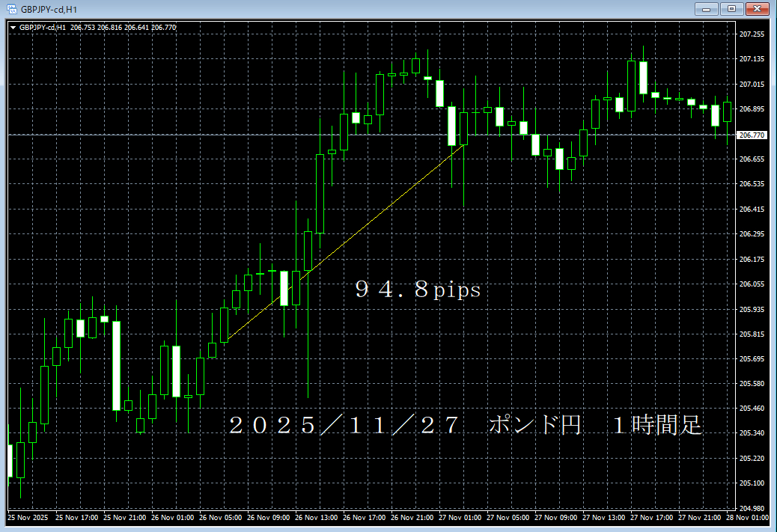This screenshot has width=777, height=532.
Task: Click the 207.135 price scale value
Action: pos(752,59)
